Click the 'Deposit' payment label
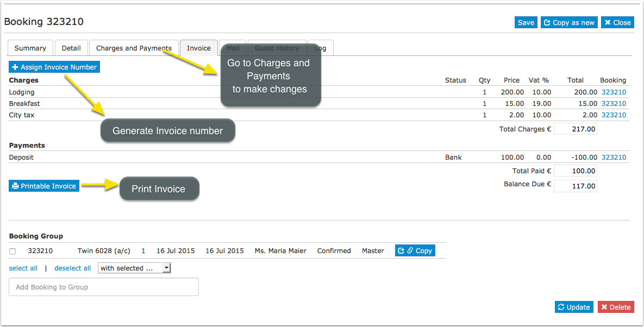644x327 pixels. (21, 157)
